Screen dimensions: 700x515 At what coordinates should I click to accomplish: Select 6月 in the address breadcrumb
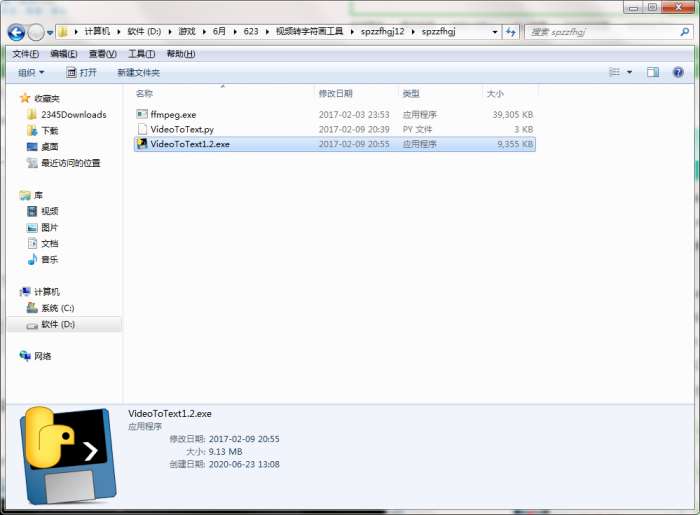point(219,31)
